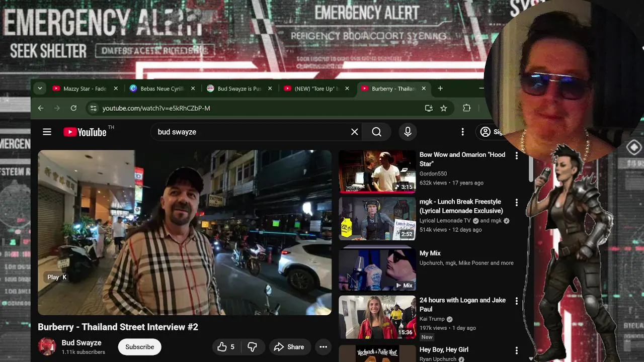Open Hey Boy, Hey Girl video title
Screen dimensions: 644x362
(444, 349)
